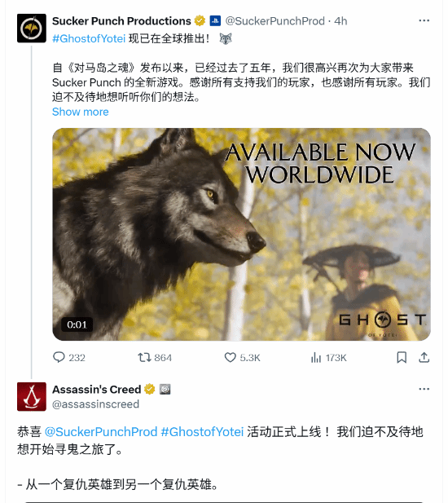Open Sucker Punch Productions profile avatar
The height and width of the screenshot is (503, 448).
click(32, 29)
